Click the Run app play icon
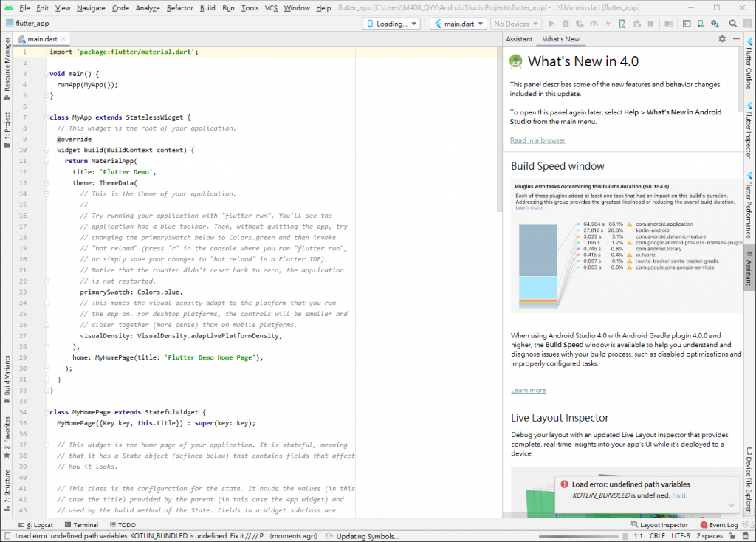756x542 pixels. tap(551, 24)
